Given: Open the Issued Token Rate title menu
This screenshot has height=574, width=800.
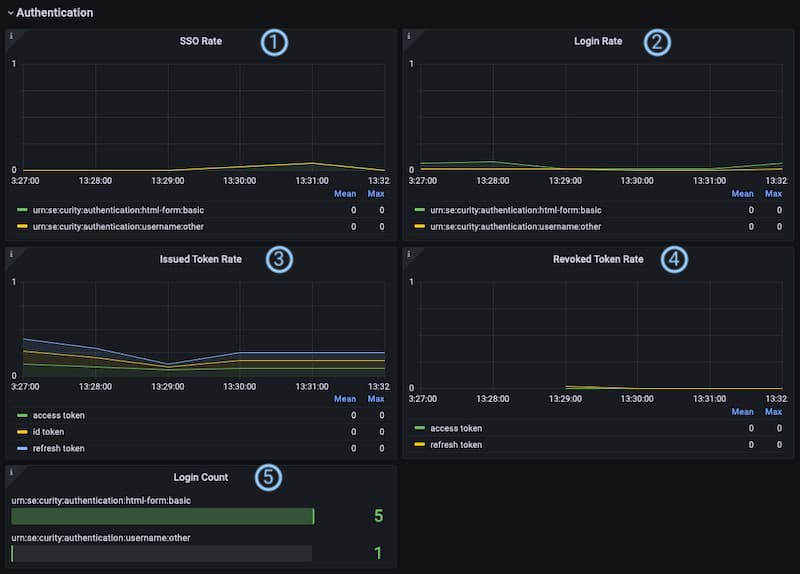Looking at the screenshot, I should tap(201, 259).
